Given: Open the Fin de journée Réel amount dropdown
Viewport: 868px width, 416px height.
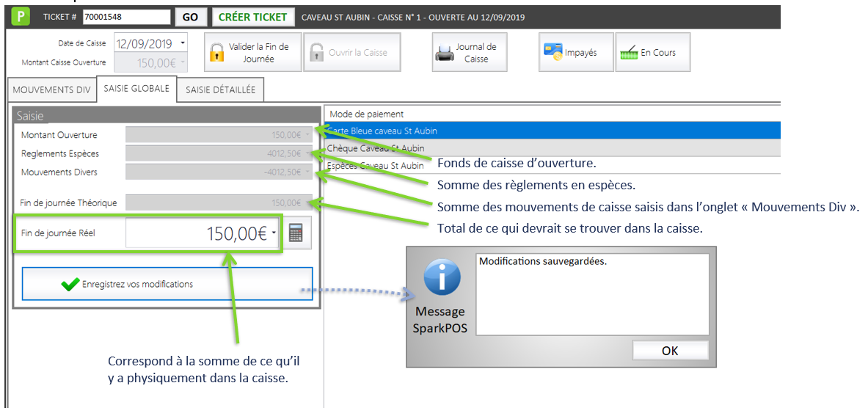Looking at the screenshot, I should click(274, 234).
